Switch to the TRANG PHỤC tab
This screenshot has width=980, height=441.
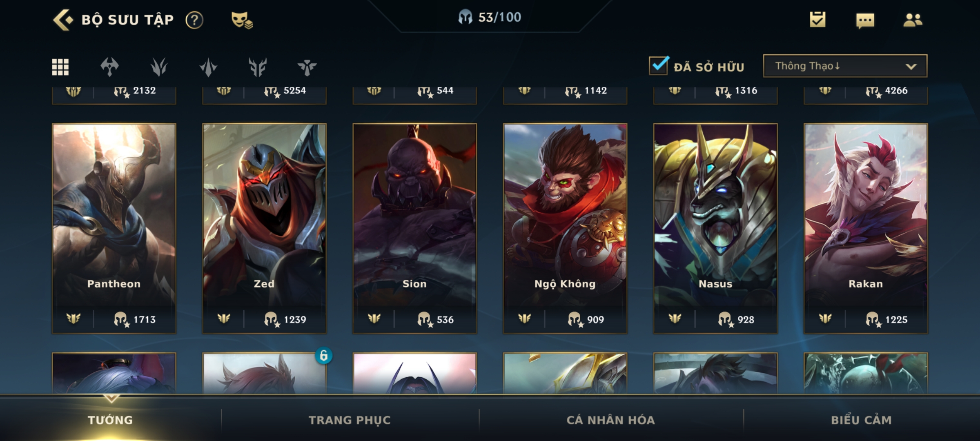coord(350,420)
